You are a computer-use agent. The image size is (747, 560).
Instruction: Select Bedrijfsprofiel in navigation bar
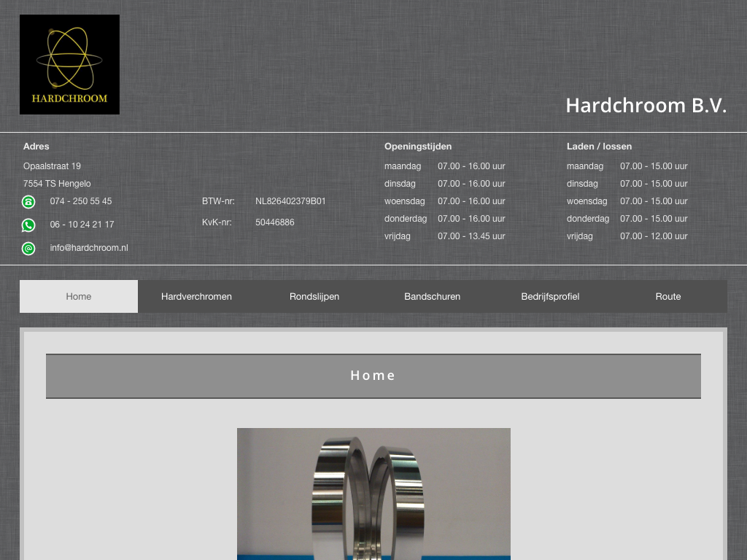[x=550, y=296]
